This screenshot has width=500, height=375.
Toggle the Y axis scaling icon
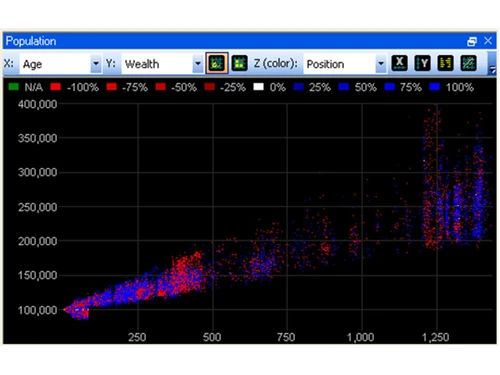pos(422,63)
